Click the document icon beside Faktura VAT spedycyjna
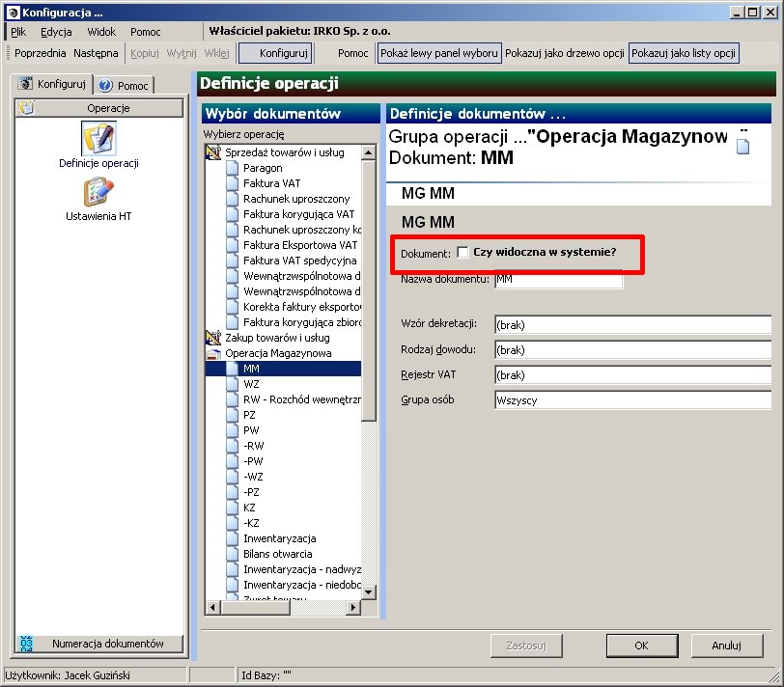Viewport: 784px width, 687px height. (x=232, y=261)
